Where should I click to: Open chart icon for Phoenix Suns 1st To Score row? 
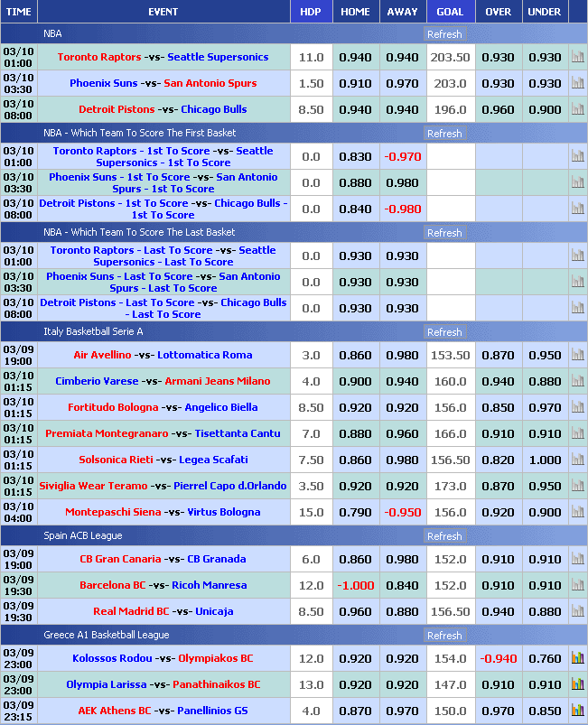577,182
